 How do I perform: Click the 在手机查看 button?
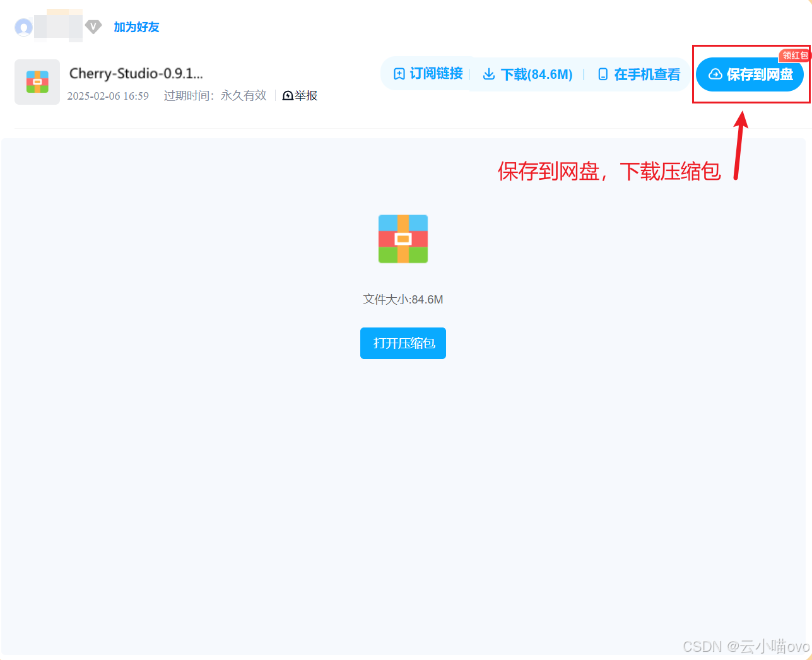[x=639, y=74]
